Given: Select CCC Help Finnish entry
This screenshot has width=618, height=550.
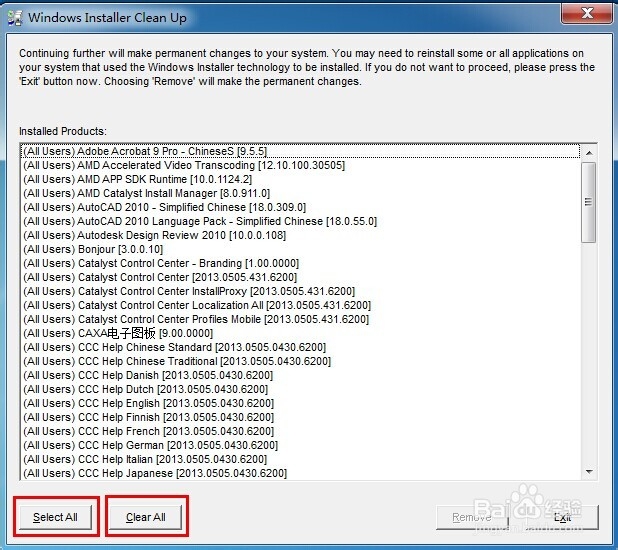Looking at the screenshot, I should point(300,417).
